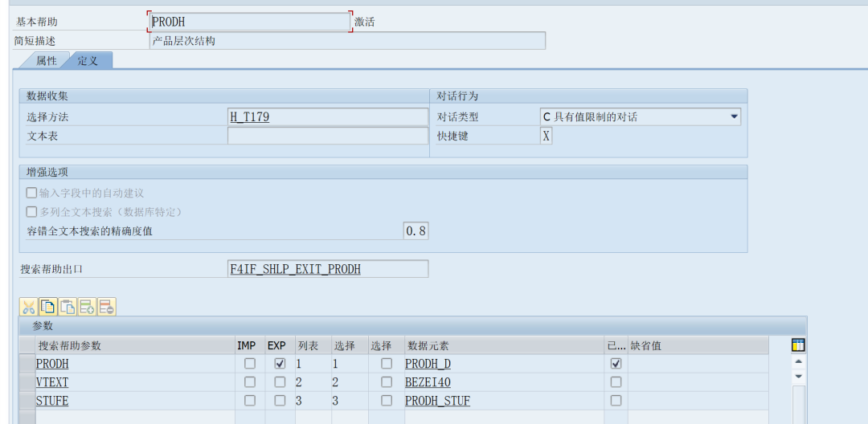Click data element BEZEI40
Image resolution: width=868 pixels, height=424 pixels.
point(504,382)
